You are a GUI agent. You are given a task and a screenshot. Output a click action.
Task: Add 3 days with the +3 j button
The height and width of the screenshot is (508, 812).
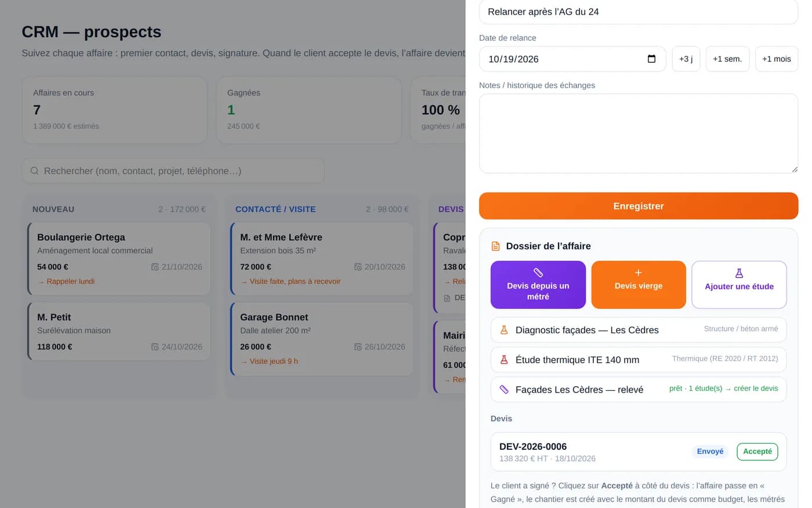pyautogui.click(x=686, y=59)
